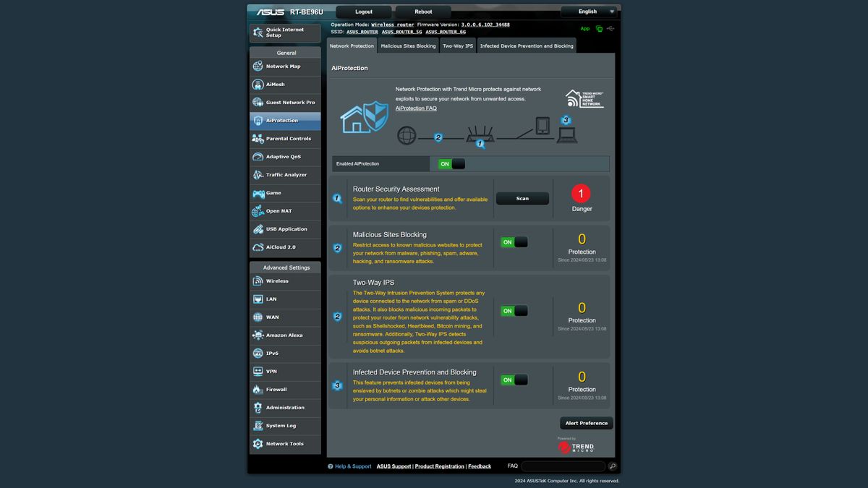
Task: Click the ASUS_ROUTER_6G SSID link
Action: click(446, 32)
